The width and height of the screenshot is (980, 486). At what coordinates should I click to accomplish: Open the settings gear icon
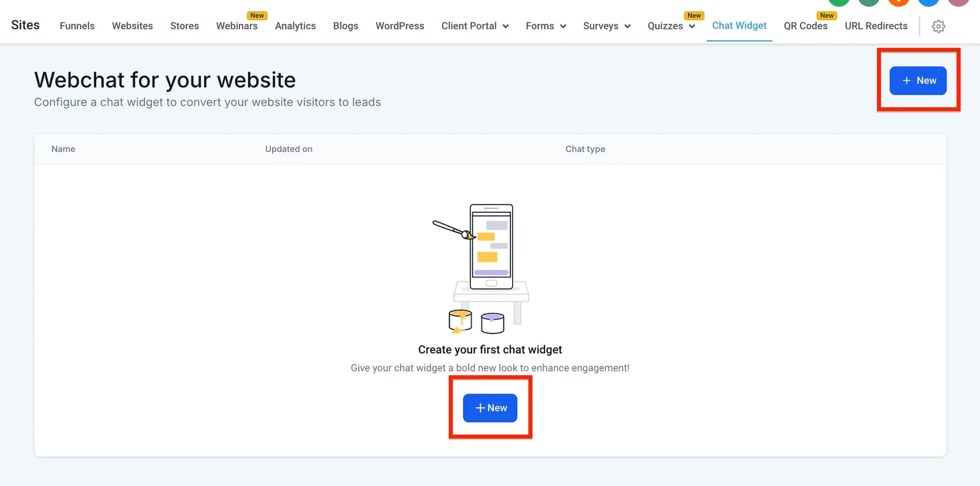(x=938, y=26)
